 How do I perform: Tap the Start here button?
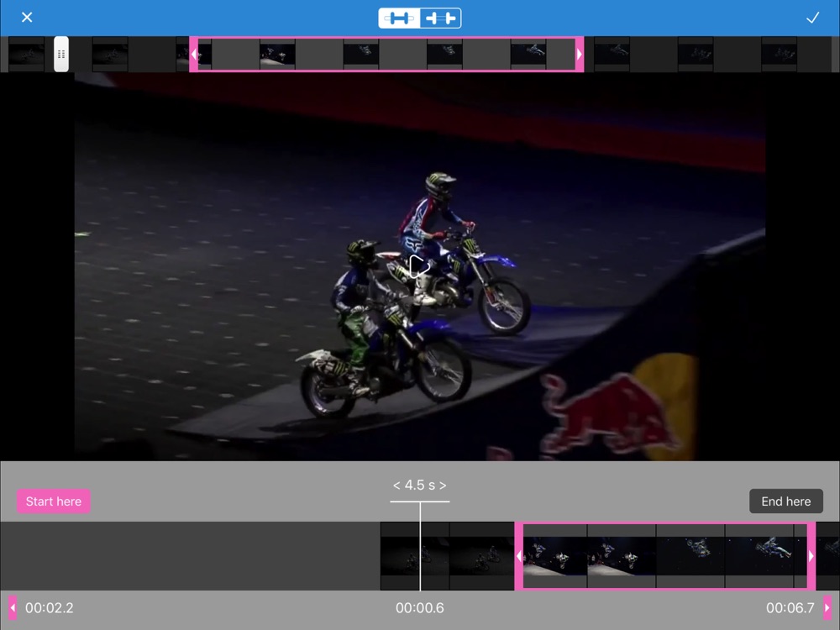tap(54, 501)
